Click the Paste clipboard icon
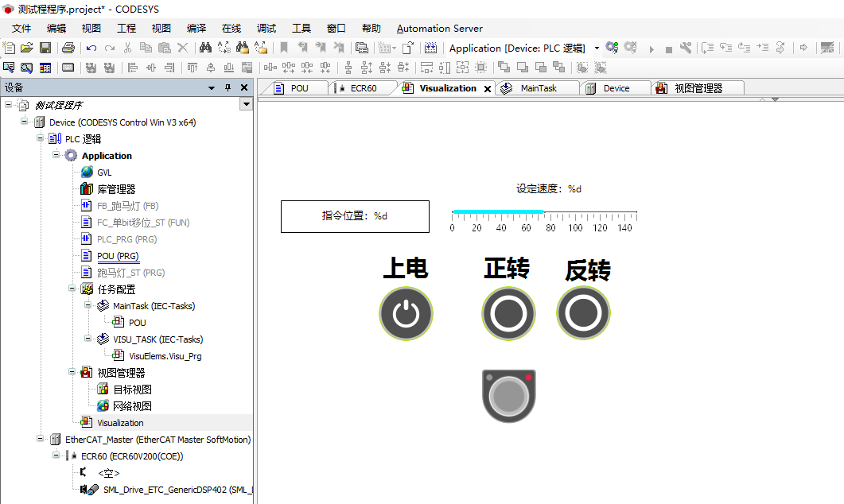Viewport: 844px width, 504px height. pos(164,48)
